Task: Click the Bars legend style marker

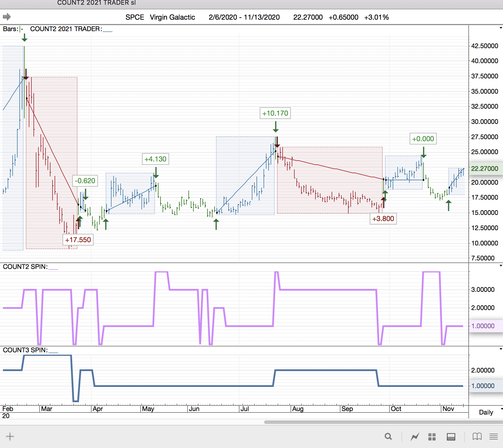Action: point(21,29)
